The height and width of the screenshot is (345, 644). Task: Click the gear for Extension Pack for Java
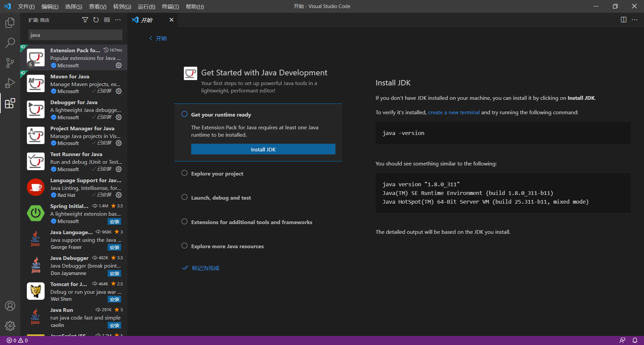click(x=119, y=65)
